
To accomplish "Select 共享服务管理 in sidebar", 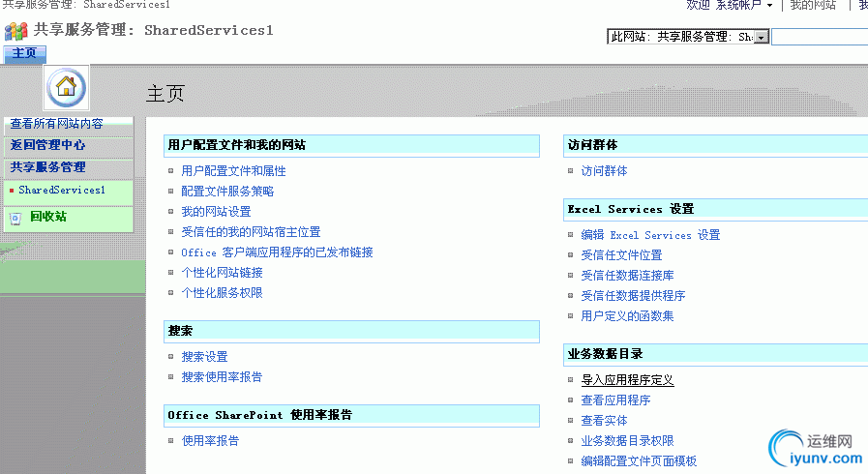I will (47, 167).
